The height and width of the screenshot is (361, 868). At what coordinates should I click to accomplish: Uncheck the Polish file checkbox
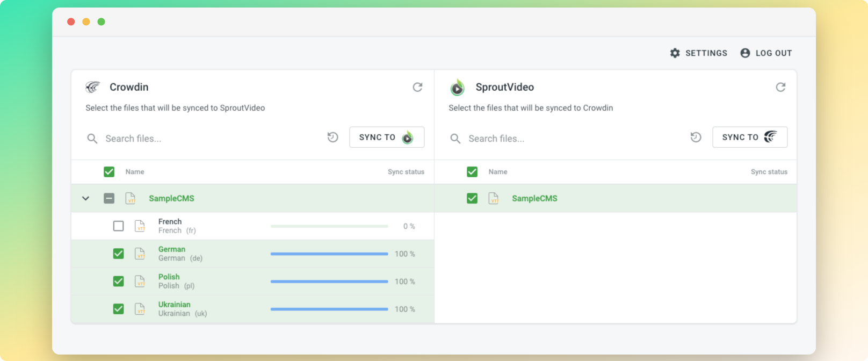point(119,281)
